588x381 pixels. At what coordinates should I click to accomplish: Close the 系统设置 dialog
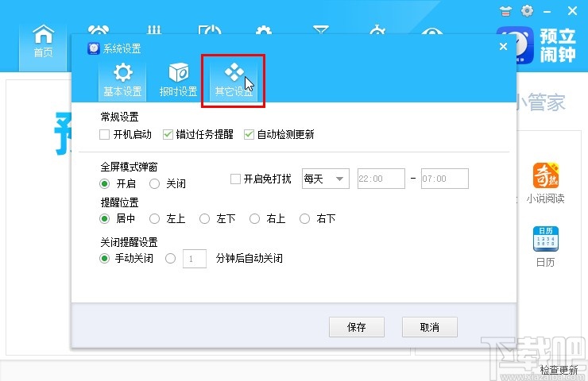[x=503, y=47]
